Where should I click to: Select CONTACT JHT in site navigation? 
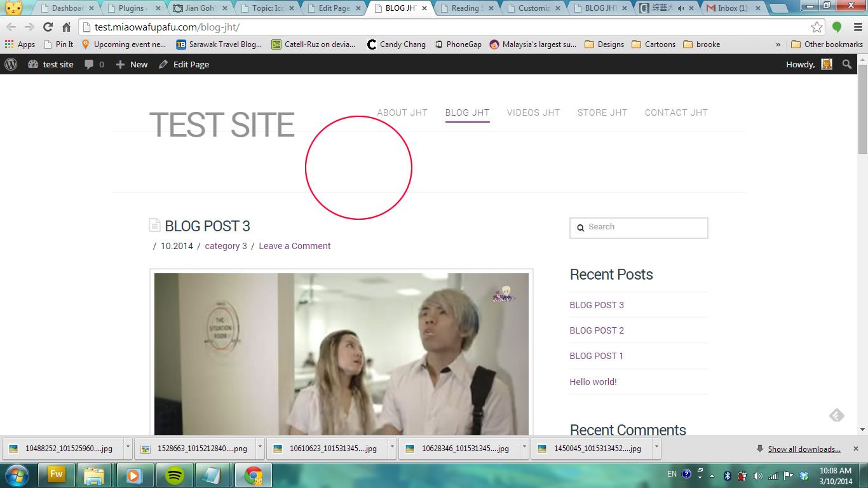click(x=676, y=112)
